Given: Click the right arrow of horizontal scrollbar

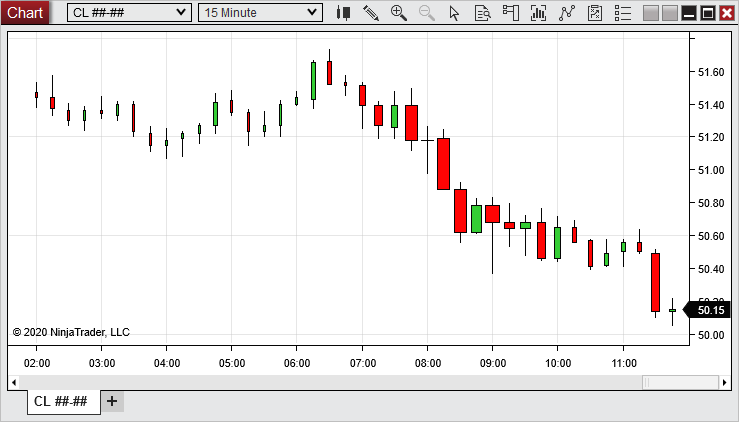Looking at the screenshot, I should [x=725, y=382].
